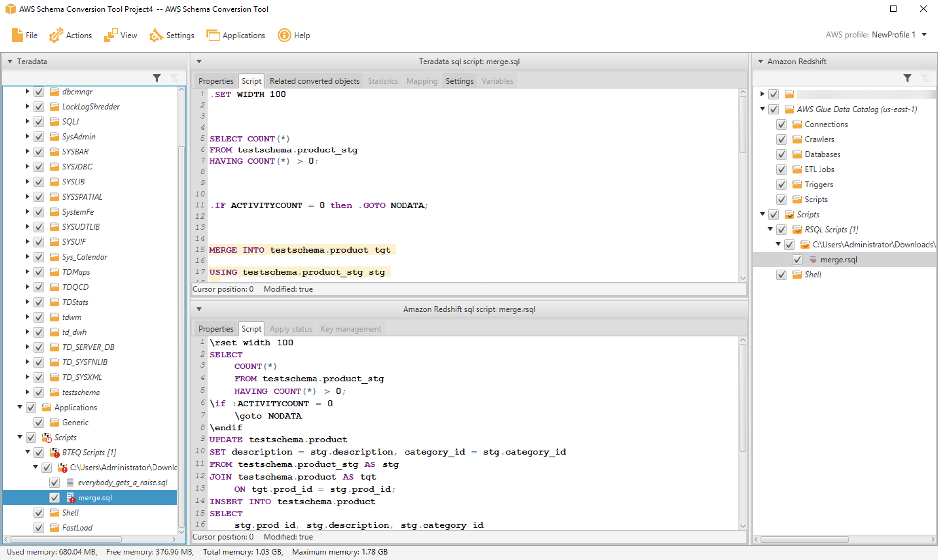The image size is (938, 560).
Task: Select the merge.rsql script file icon
Action: 813,260
